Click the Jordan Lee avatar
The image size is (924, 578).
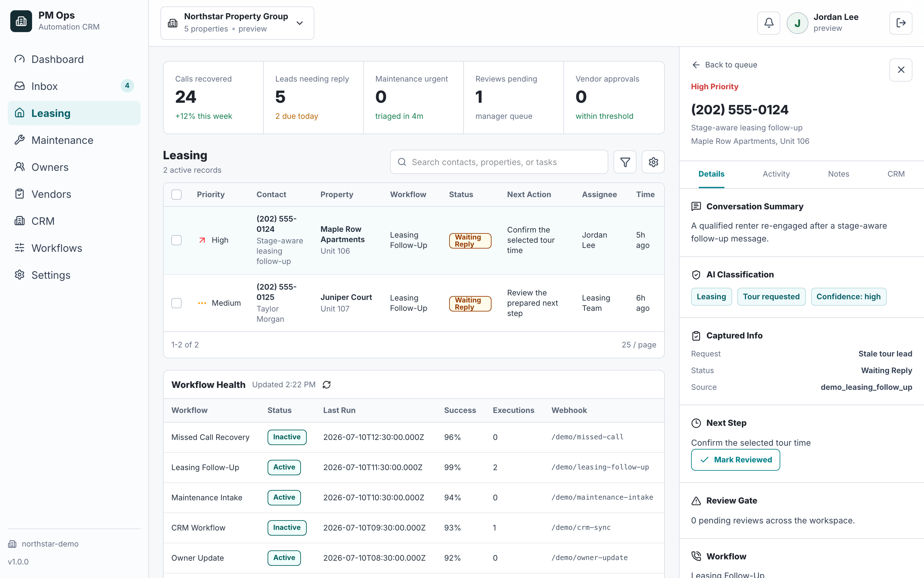click(x=797, y=23)
